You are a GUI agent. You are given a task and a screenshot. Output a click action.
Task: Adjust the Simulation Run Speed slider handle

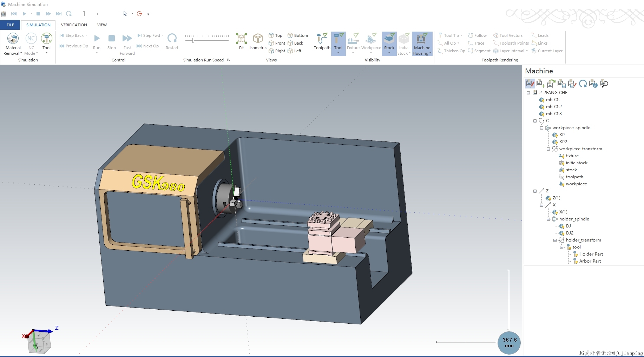tap(193, 40)
